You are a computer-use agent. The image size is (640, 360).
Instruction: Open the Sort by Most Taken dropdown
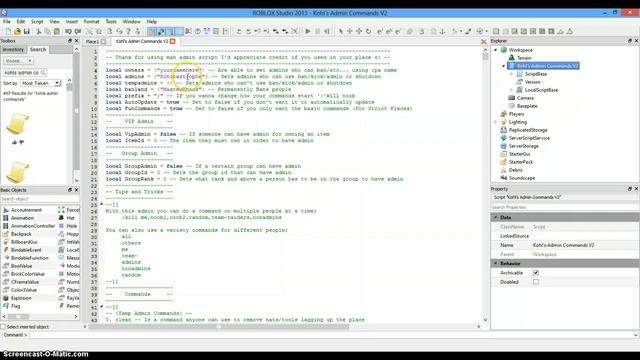[x=41, y=83]
